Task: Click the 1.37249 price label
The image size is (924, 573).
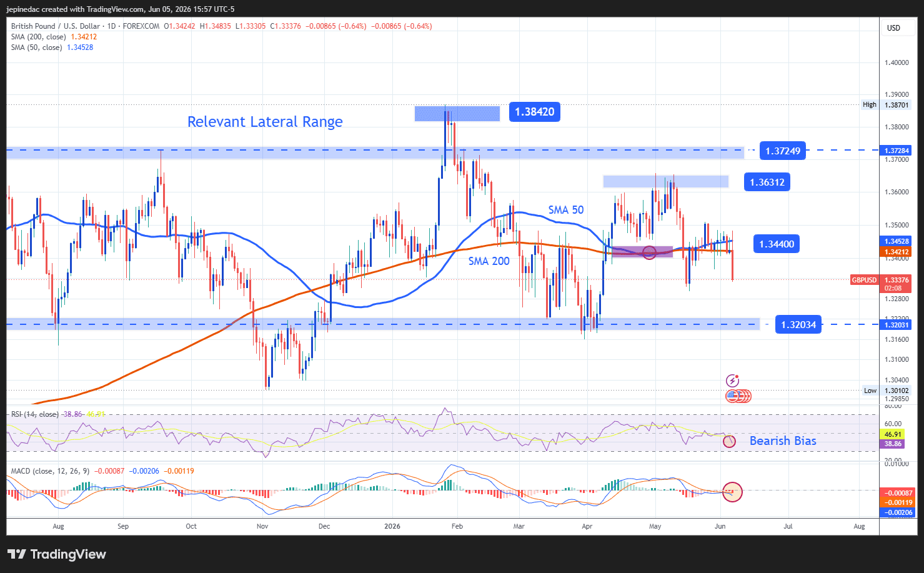Action: pos(783,151)
